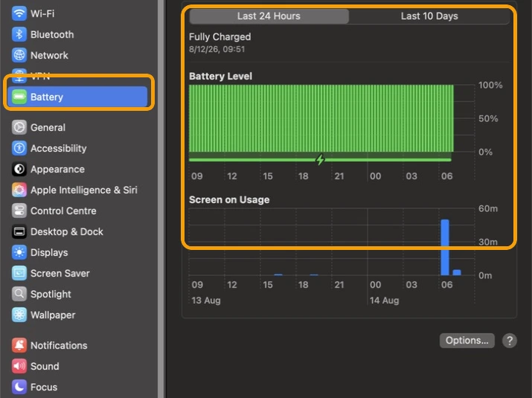
Task: Click the Fully Charged status text
Action: tap(219, 36)
